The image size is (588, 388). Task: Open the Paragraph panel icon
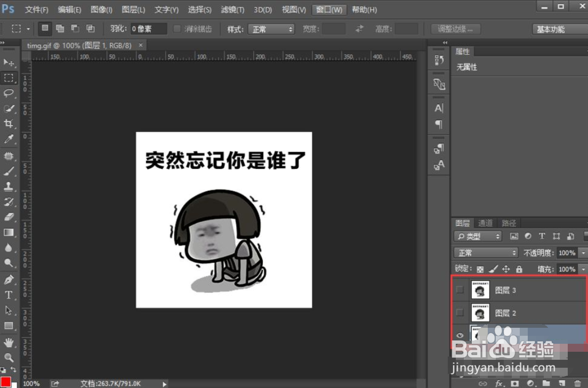point(439,124)
